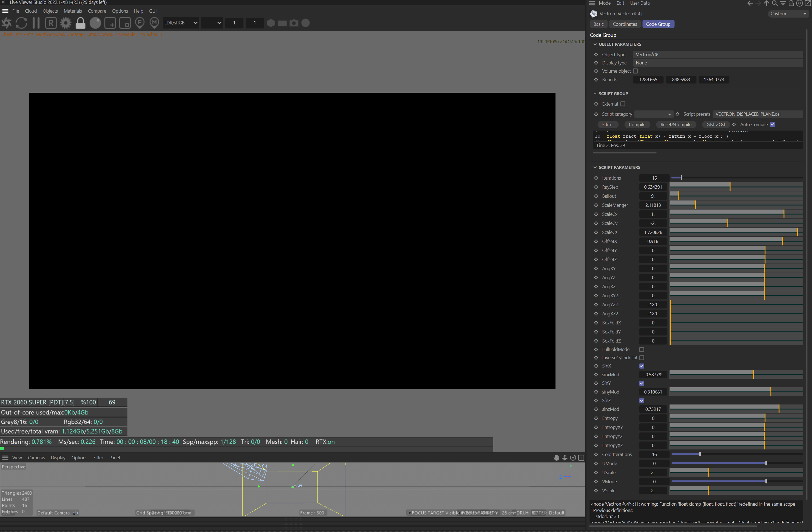Viewport: 812px width, 532px height.
Task: Click the material picker M pin icon
Action: point(154,23)
